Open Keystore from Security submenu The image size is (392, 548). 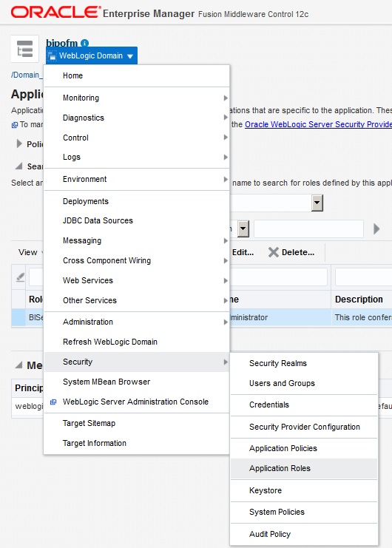click(x=304, y=490)
